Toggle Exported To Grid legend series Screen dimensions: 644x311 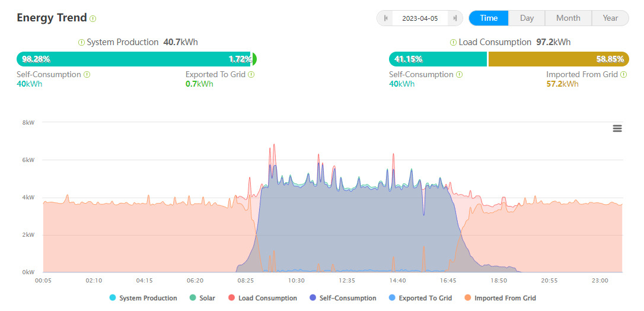tap(420, 299)
